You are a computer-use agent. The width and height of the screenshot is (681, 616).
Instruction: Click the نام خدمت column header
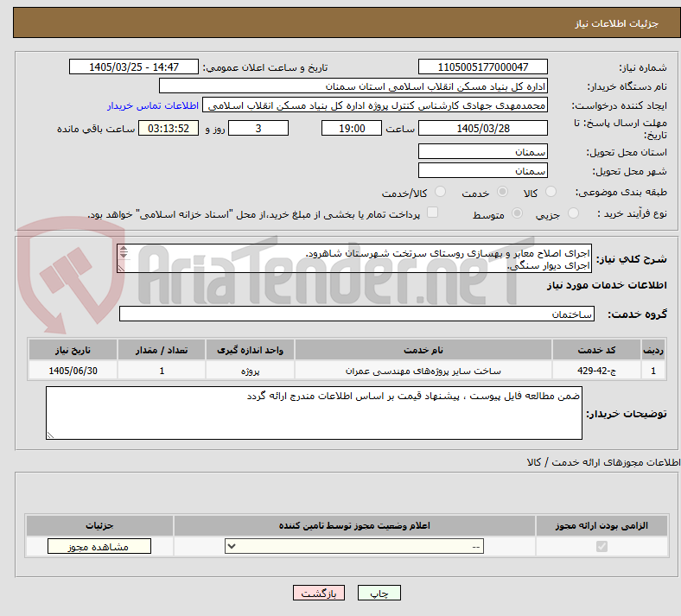423,350
